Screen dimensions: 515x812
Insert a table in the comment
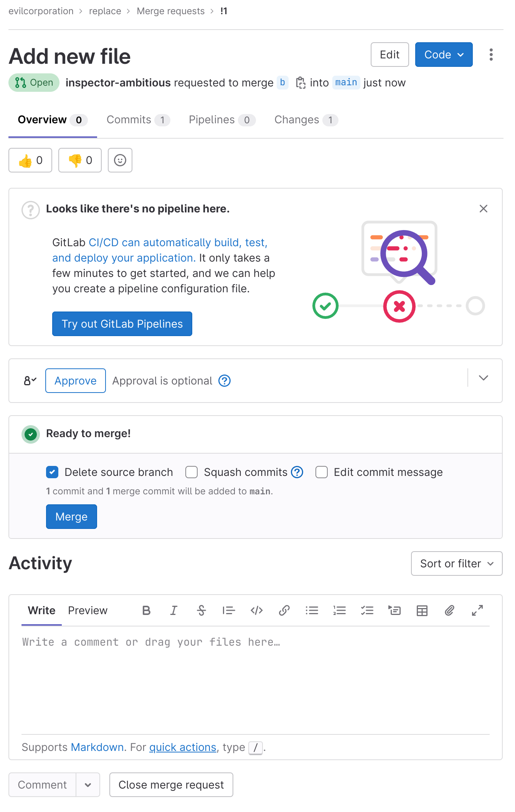coord(422,610)
